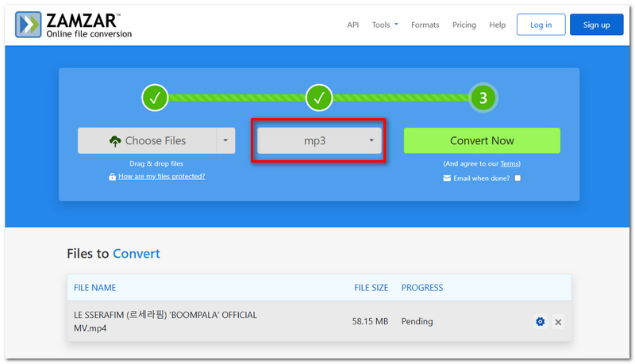Click the step one checkmark circle
635x364 pixels.
(x=155, y=98)
